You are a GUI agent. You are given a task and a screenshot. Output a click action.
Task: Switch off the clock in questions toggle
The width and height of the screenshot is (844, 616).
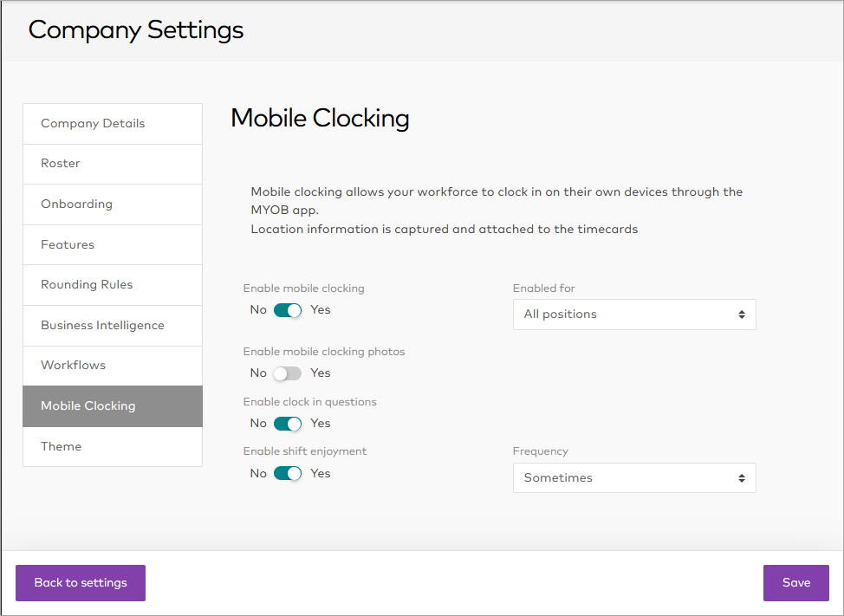pos(288,424)
